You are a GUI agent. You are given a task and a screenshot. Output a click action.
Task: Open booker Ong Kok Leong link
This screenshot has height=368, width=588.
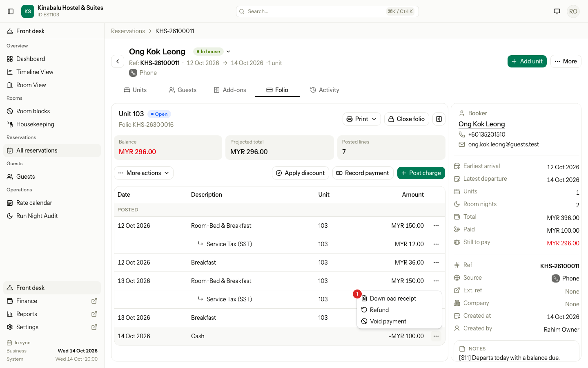click(x=482, y=124)
